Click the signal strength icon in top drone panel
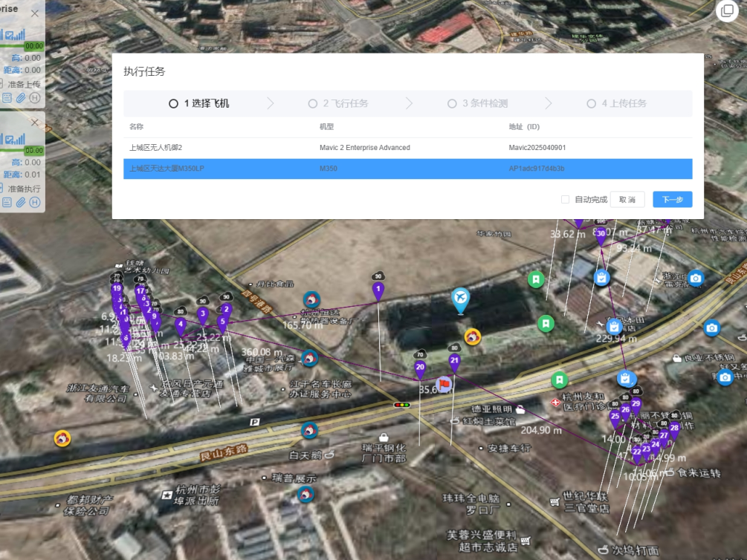 16,34
